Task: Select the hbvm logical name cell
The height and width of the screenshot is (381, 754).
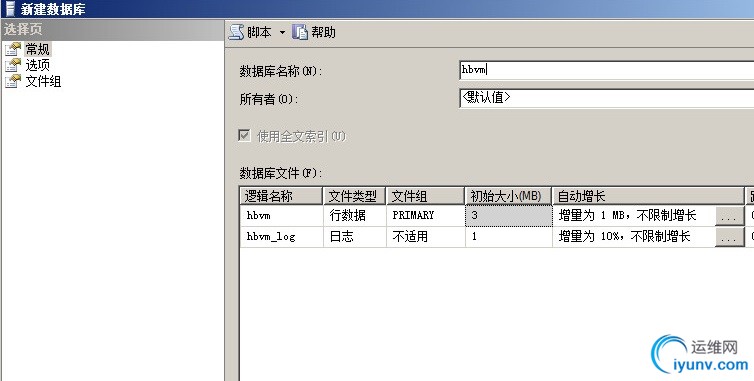Action: [281, 216]
